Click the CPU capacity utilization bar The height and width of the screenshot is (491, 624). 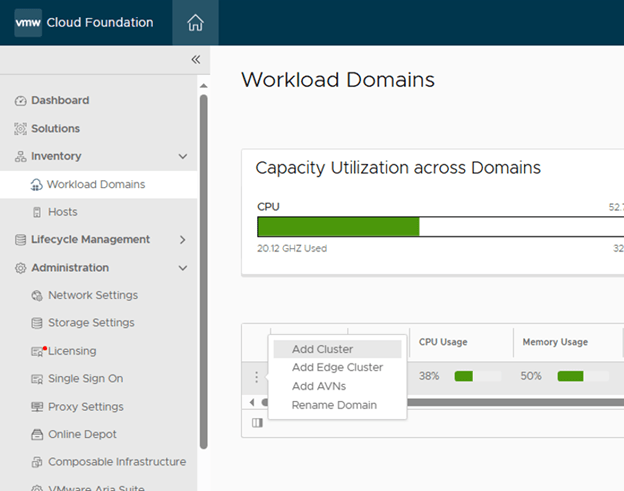pyautogui.click(x=338, y=226)
